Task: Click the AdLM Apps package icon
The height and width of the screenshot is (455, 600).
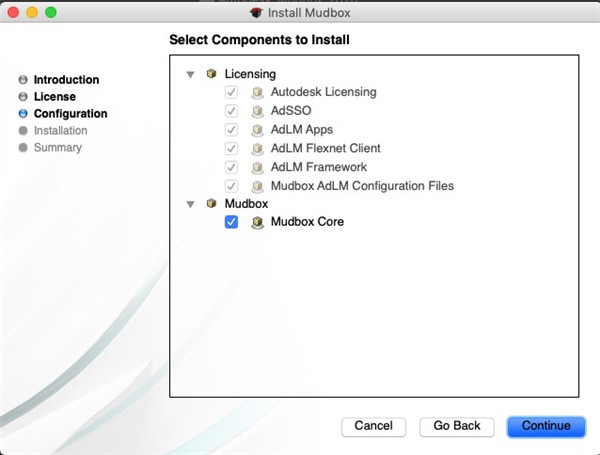Action: (257, 130)
